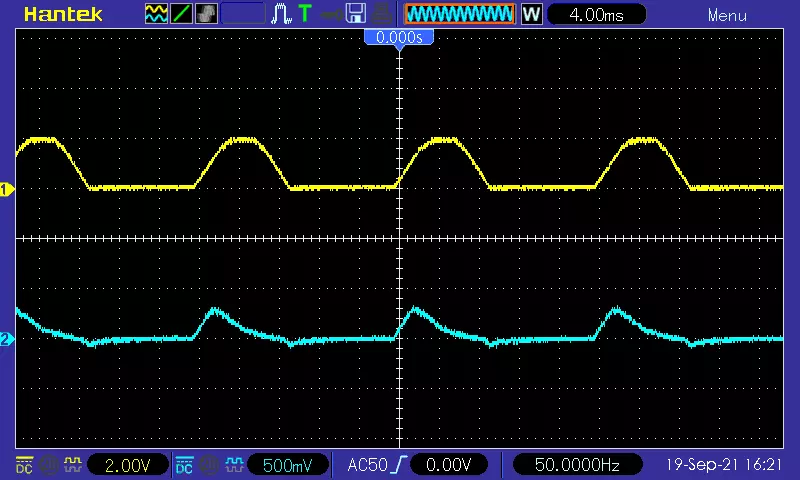Click the cyan CH2 DC coupling icon

click(x=184, y=465)
